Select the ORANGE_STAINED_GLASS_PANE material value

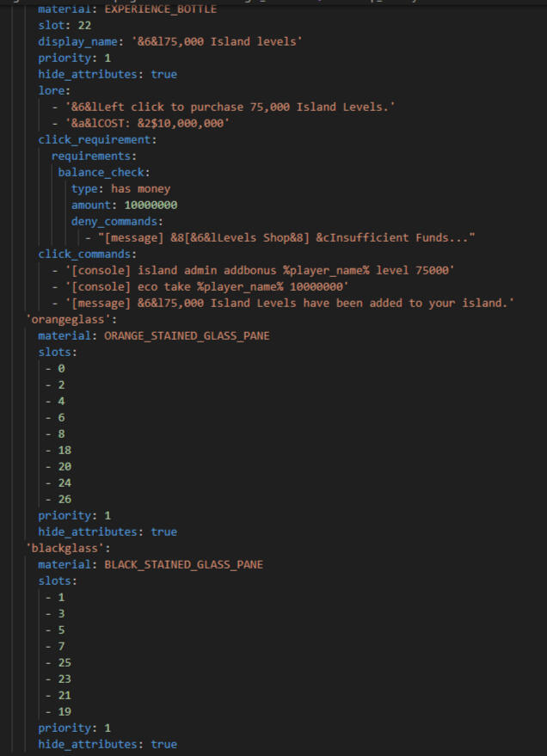point(187,335)
